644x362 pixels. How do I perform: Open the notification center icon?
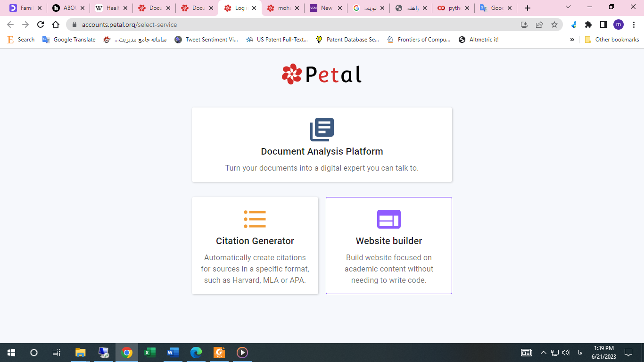tap(628, 352)
